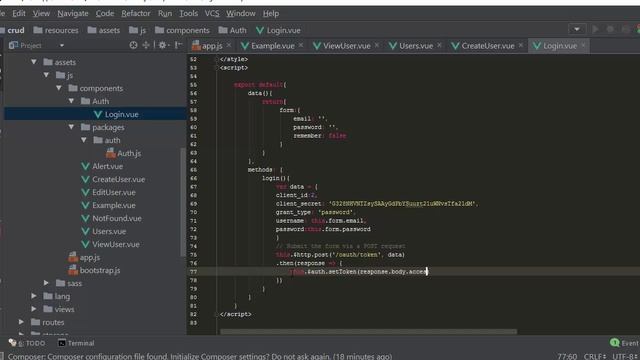Select bootstrap.js in the project tree

(94, 270)
